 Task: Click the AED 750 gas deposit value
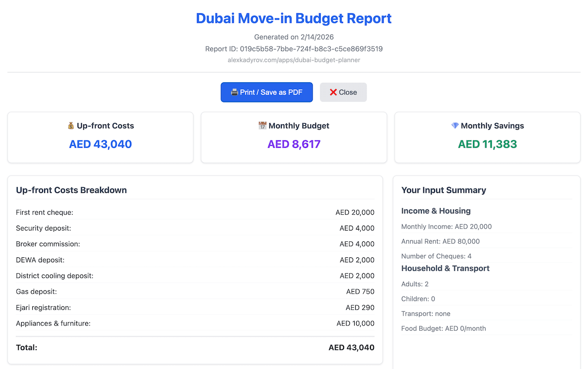(x=360, y=291)
